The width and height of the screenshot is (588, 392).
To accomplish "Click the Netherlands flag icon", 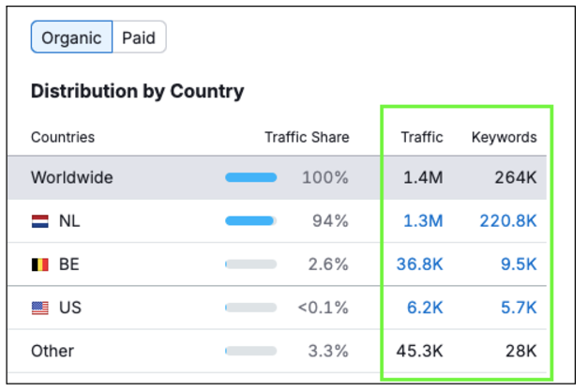I will click(40, 221).
